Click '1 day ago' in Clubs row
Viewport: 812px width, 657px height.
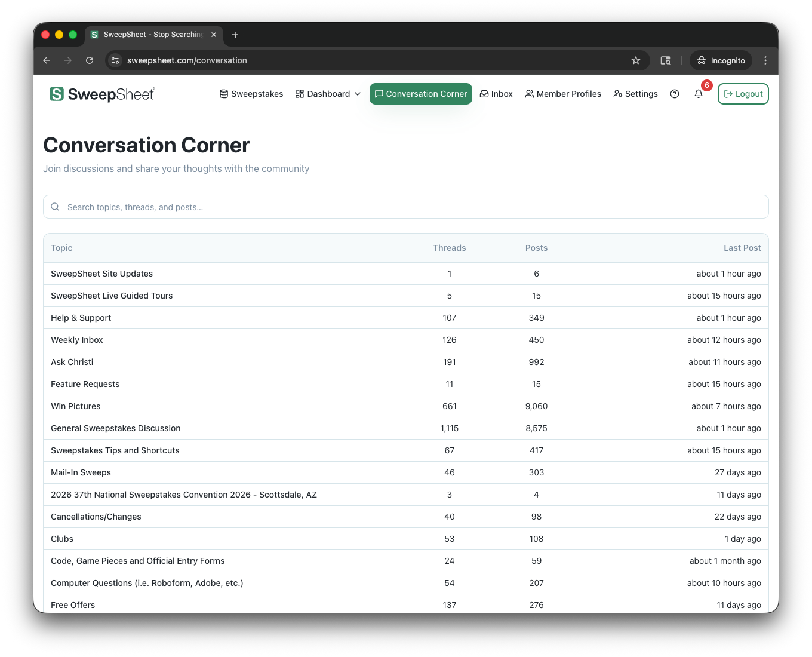pyautogui.click(x=743, y=539)
